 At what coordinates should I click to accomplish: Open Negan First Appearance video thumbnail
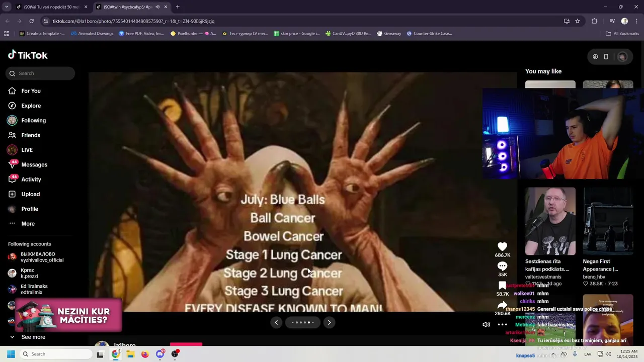coord(608,221)
